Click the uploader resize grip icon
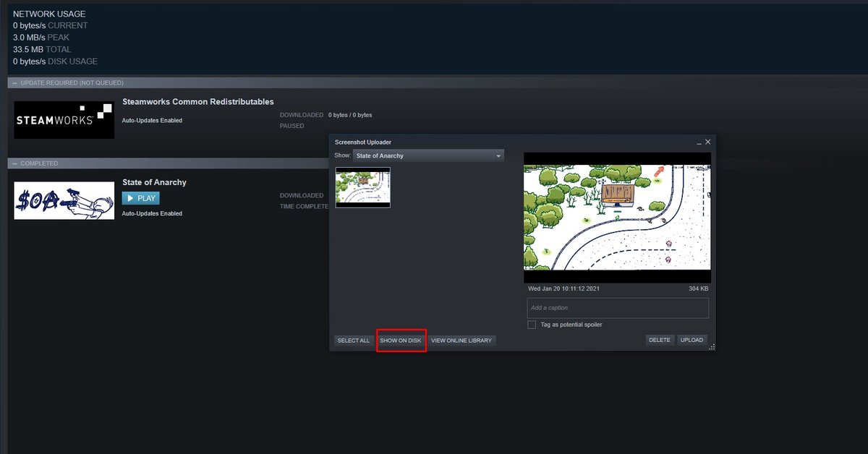This screenshot has width=868, height=454. pos(712,348)
